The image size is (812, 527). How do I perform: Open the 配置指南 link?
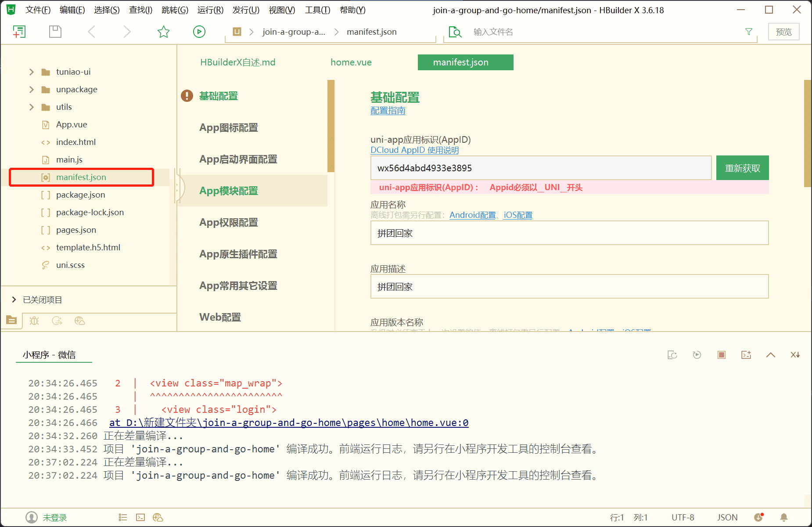388,111
